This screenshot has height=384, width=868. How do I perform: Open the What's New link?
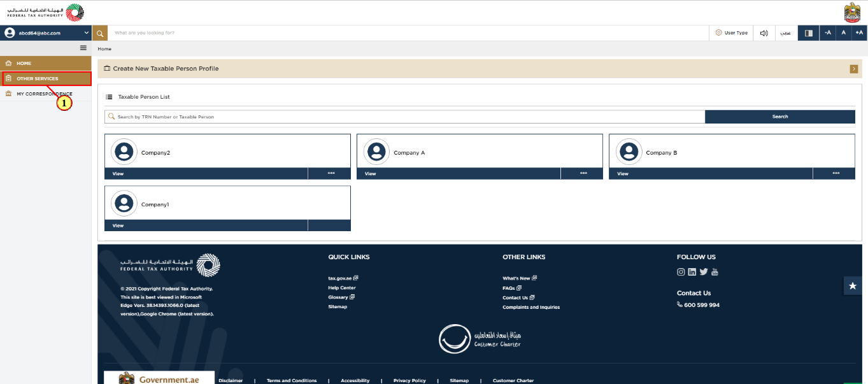point(520,278)
